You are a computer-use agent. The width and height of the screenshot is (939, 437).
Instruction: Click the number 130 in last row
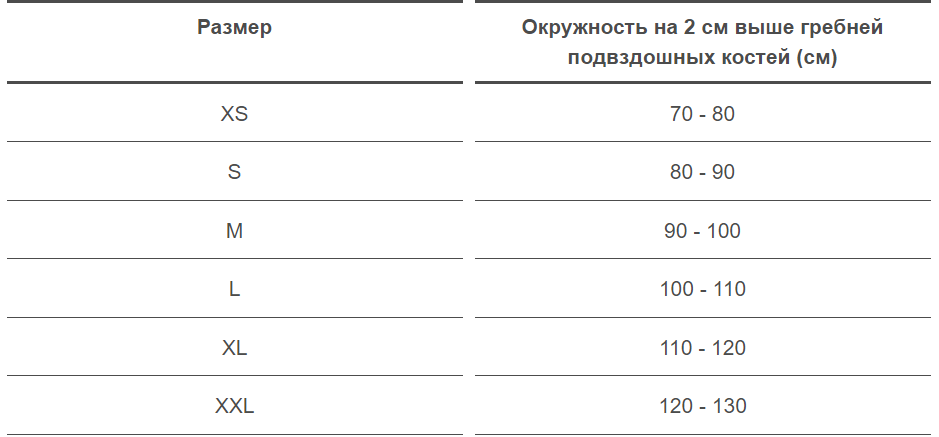(x=729, y=406)
